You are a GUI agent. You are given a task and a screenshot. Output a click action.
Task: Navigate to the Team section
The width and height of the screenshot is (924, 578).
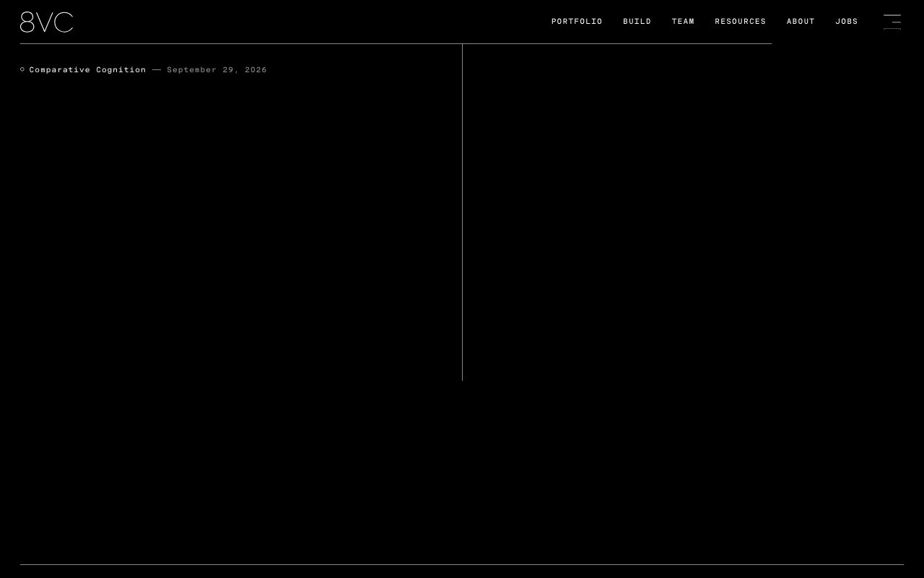coord(683,22)
